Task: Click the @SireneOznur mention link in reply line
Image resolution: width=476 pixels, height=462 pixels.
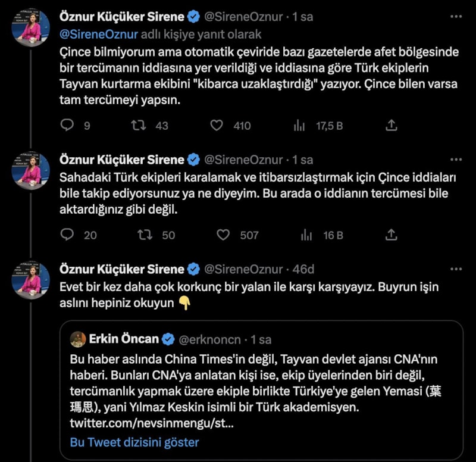Action: [99, 34]
